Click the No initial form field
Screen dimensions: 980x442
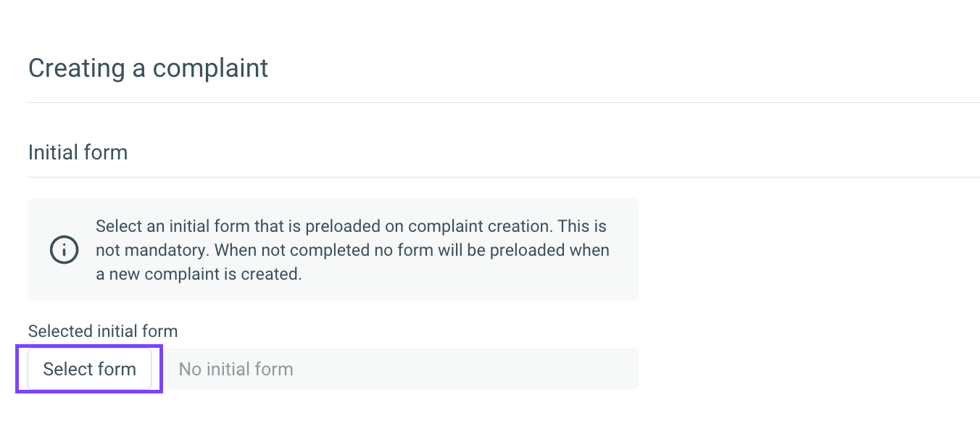399,369
